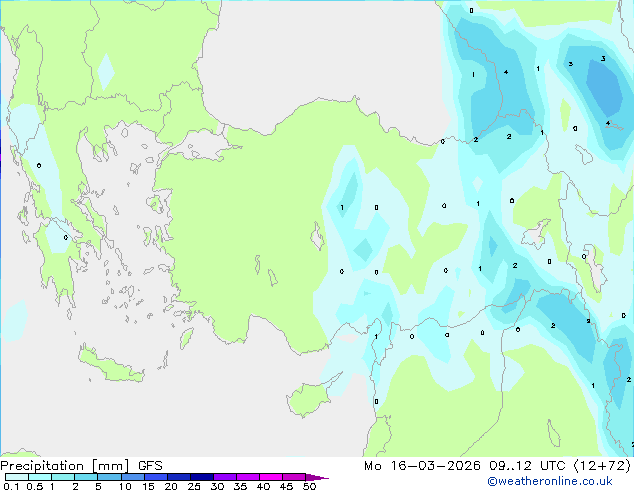Click the "09..12 UTC" time text

527,466
